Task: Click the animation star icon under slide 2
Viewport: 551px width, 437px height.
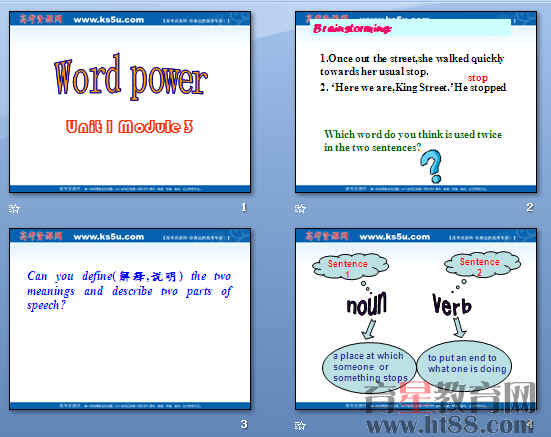Action: [x=300, y=209]
